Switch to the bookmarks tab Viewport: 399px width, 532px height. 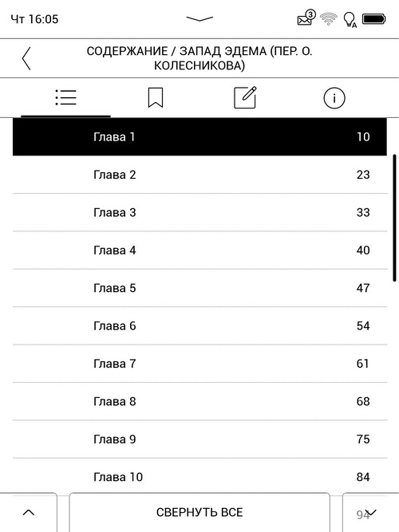point(156,98)
